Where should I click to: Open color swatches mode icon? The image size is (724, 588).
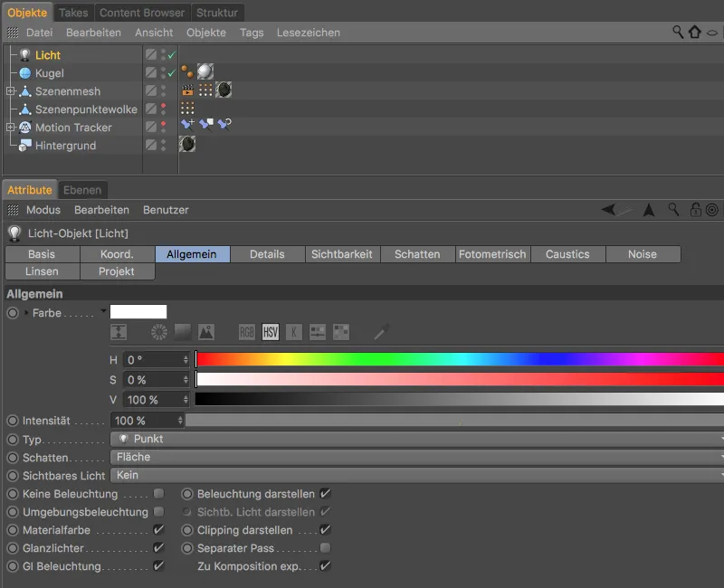(x=341, y=332)
